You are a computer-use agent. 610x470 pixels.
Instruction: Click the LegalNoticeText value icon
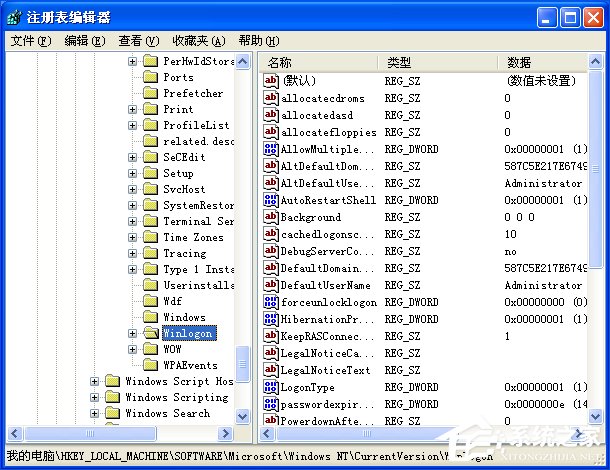270,370
